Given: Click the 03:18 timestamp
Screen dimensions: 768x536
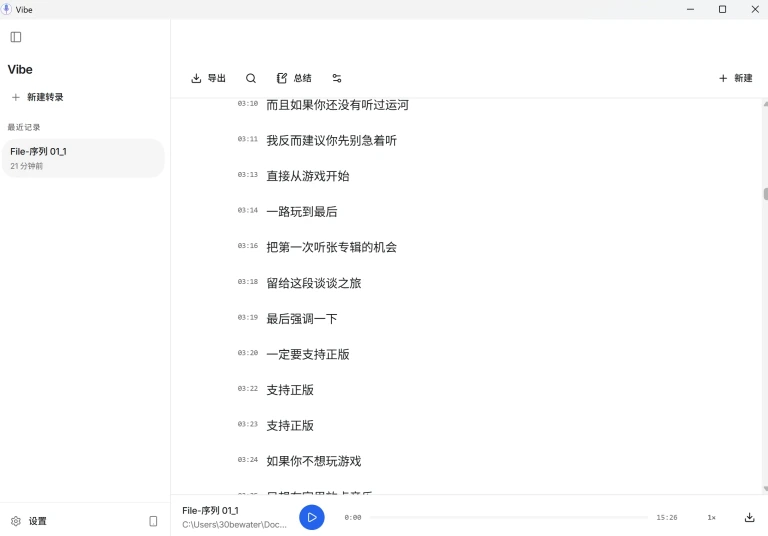Looking at the screenshot, I should point(247,282).
